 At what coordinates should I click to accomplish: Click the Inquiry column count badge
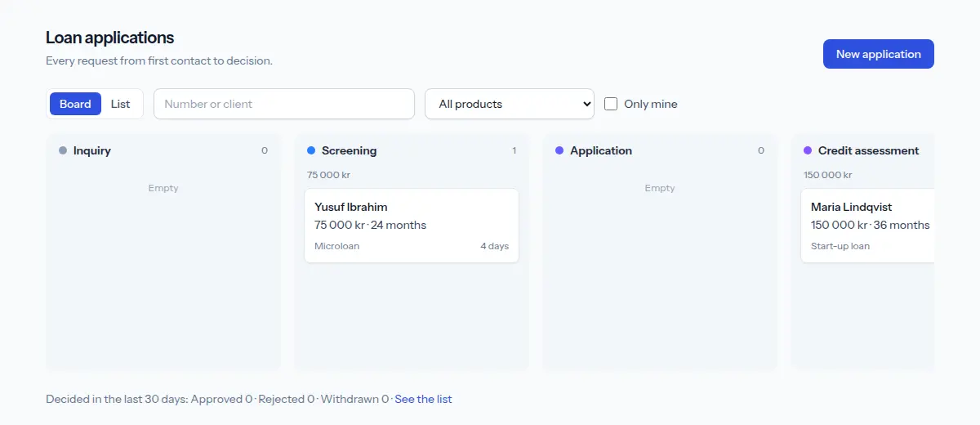pos(265,150)
